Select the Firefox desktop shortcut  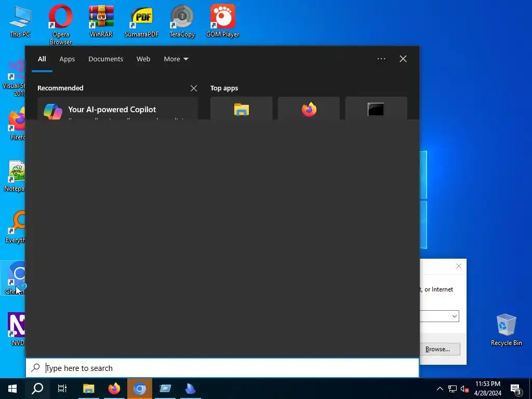pyautogui.click(x=16, y=124)
